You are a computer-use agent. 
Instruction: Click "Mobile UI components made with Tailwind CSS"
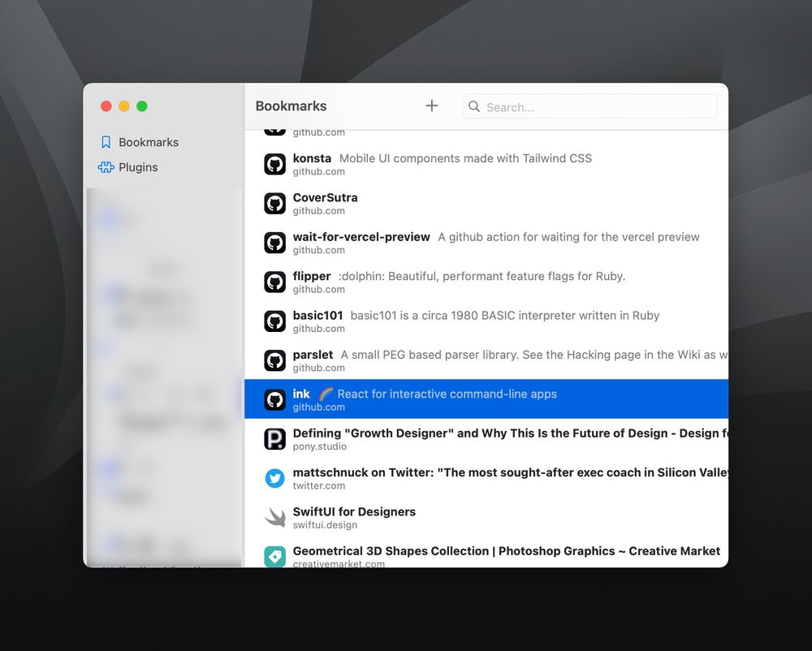465,158
